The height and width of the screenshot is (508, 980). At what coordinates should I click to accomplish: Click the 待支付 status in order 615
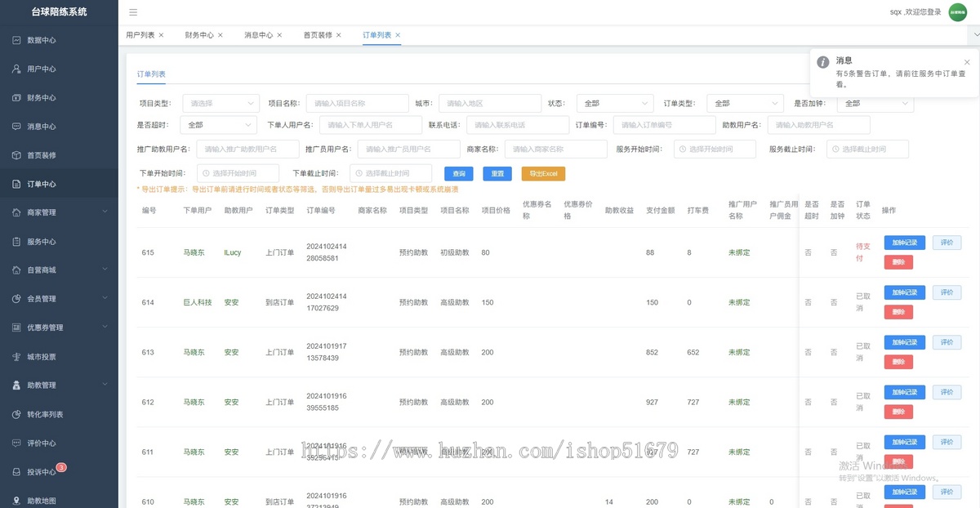tap(863, 252)
